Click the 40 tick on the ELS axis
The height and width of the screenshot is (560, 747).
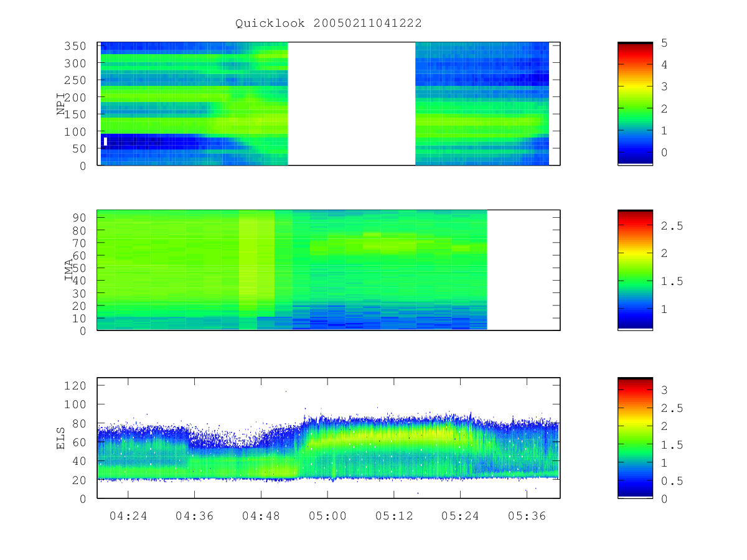(x=80, y=461)
